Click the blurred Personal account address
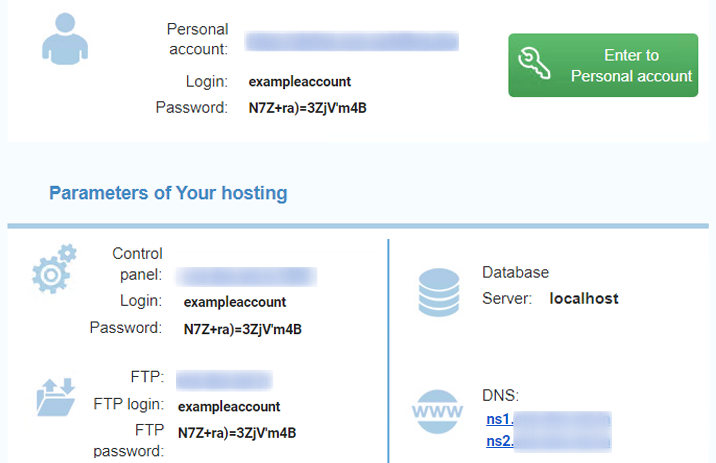 [x=352, y=41]
